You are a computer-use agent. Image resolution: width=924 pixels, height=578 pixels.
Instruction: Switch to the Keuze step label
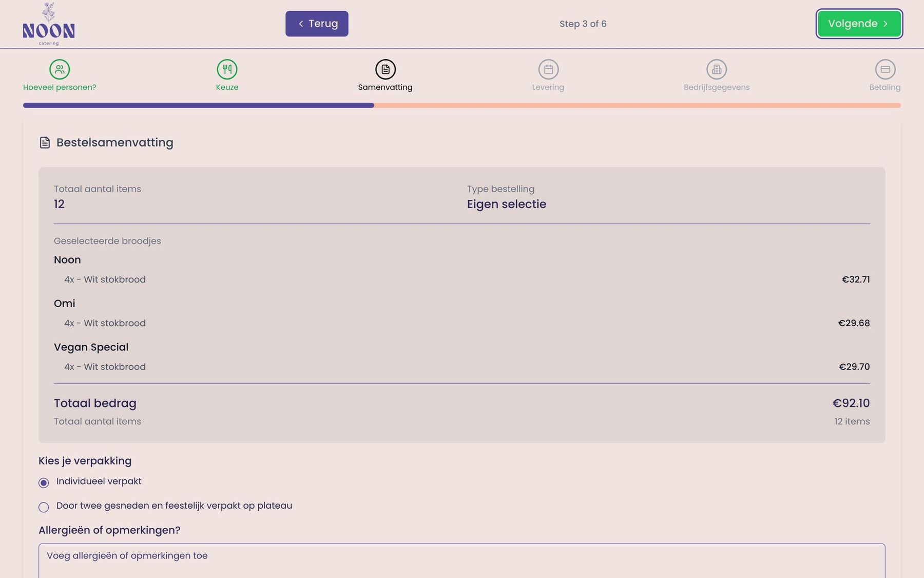pyautogui.click(x=227, y=87)
